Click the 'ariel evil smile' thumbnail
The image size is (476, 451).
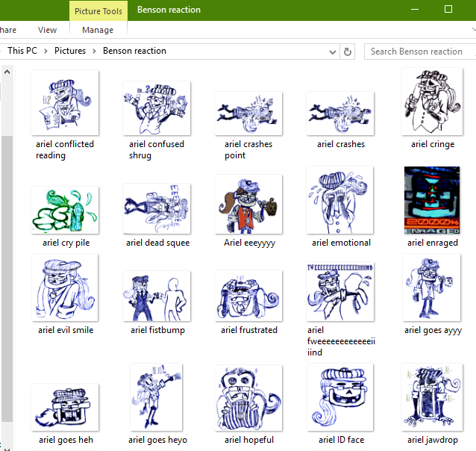tap(65, 288)
